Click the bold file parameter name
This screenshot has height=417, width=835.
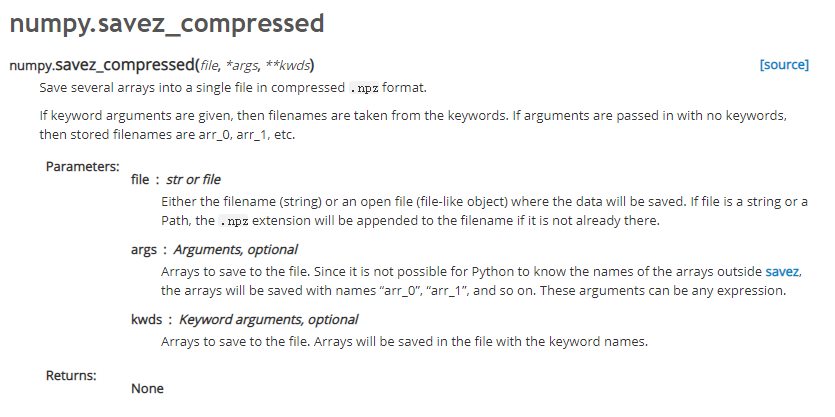pos(140,180)
